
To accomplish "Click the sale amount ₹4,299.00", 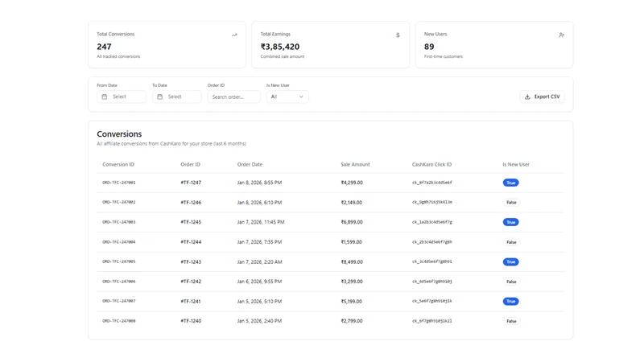I will pyautogui.click(x=352, y=183).
